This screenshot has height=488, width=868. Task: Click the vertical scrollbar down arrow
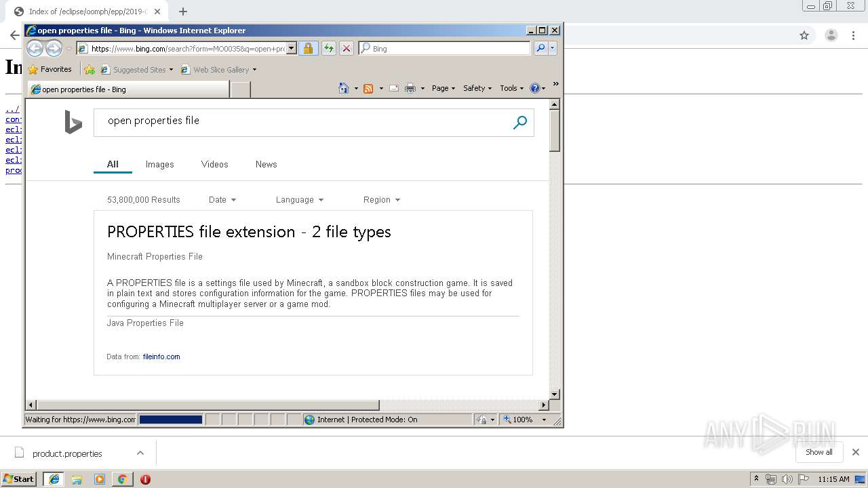pyautogui.click(x=554, y=394)
